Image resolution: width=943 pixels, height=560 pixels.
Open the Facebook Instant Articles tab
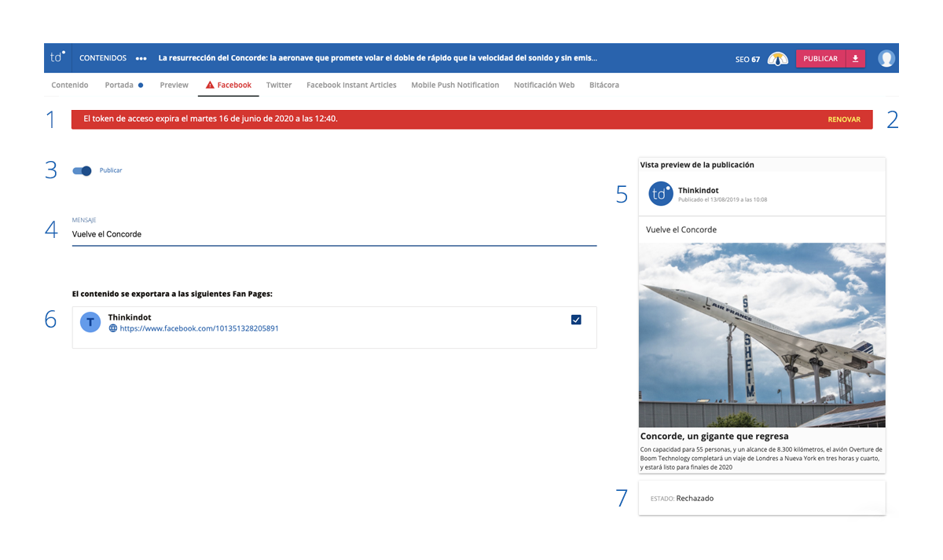point(351,85)
